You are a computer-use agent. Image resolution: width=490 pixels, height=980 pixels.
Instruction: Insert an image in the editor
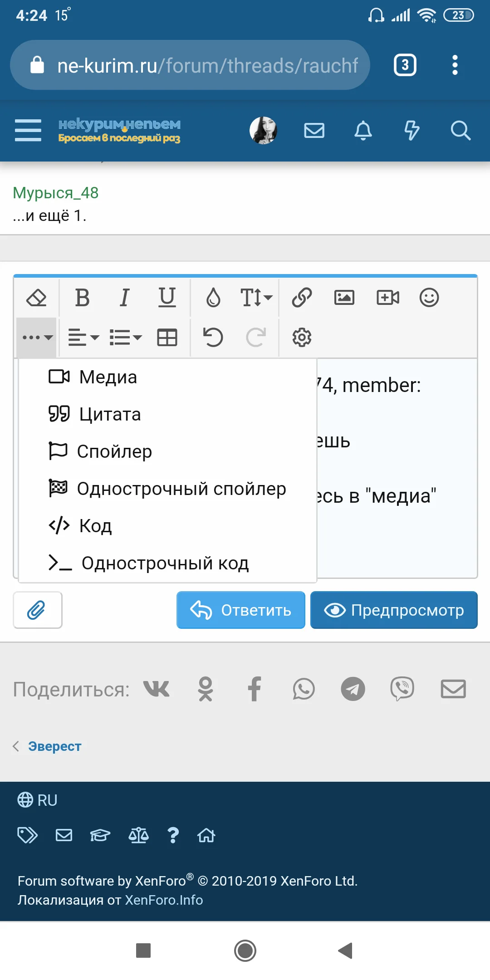tap(344, 298)
